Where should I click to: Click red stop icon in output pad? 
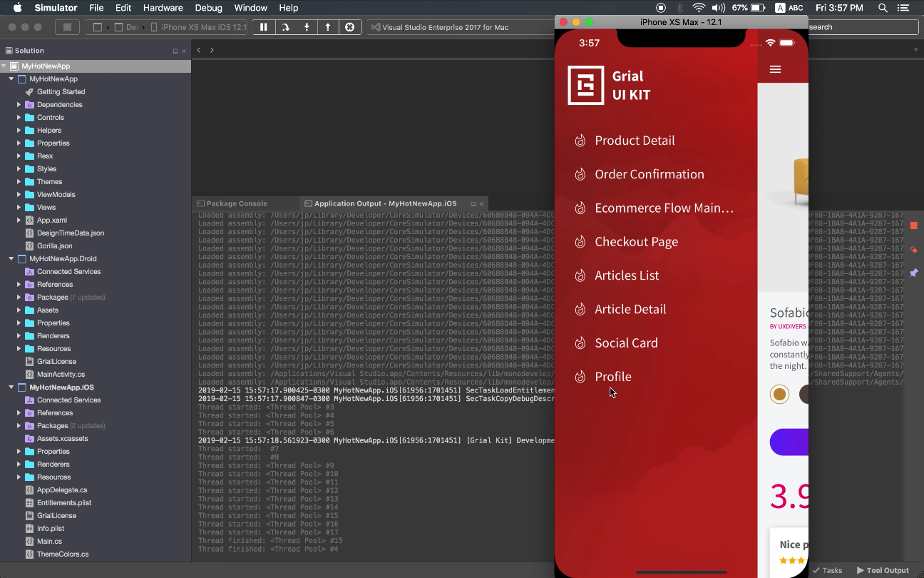913,225
